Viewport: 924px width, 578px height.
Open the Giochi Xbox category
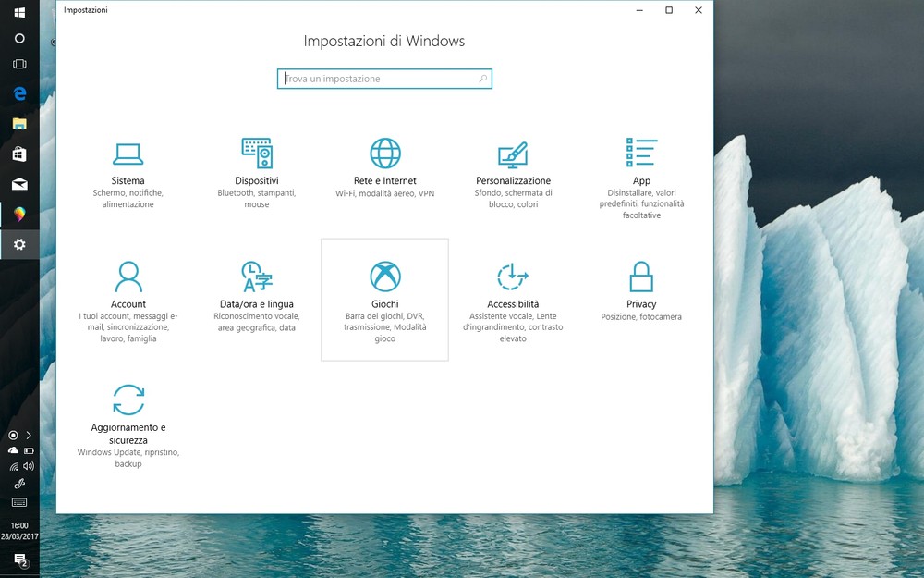click(x=384, y=300)
